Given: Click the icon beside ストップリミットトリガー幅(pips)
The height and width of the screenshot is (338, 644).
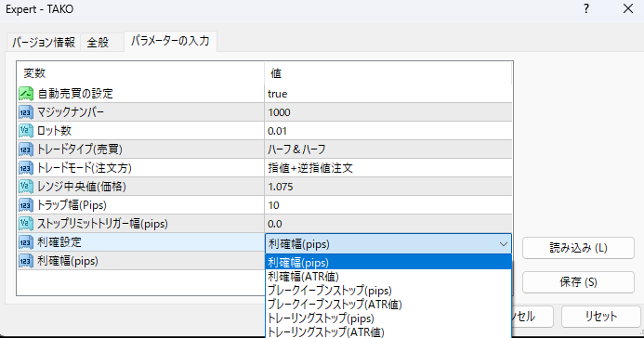Looking at the screenshot, I should tap(26, 224).
